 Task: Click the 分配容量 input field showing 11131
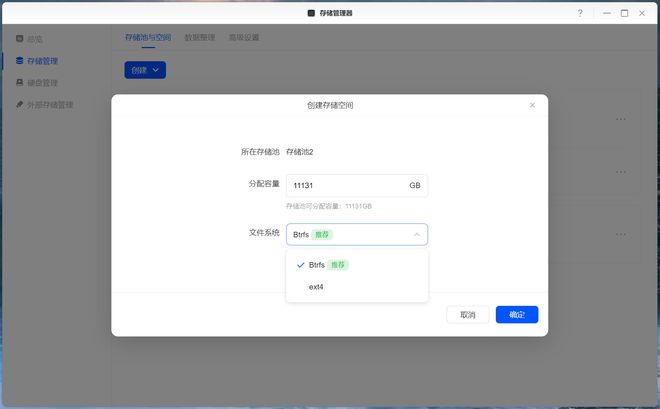[343, 186]
